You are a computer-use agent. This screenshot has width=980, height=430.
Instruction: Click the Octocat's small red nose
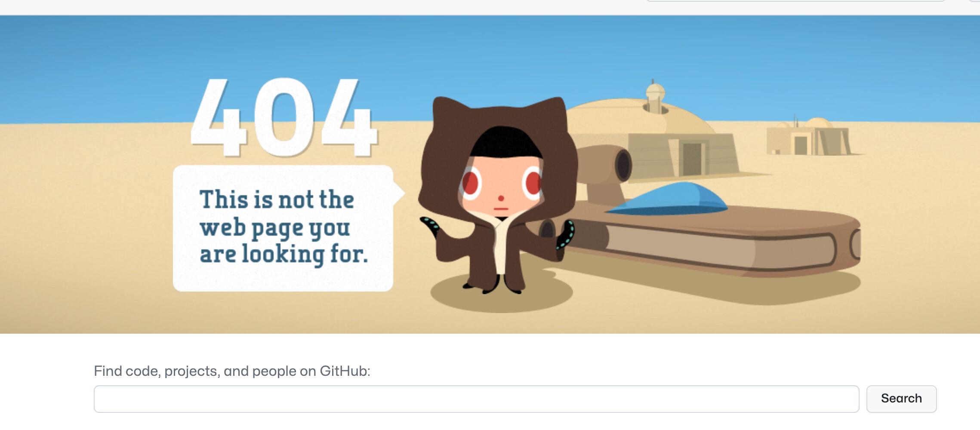click(501, 198)
